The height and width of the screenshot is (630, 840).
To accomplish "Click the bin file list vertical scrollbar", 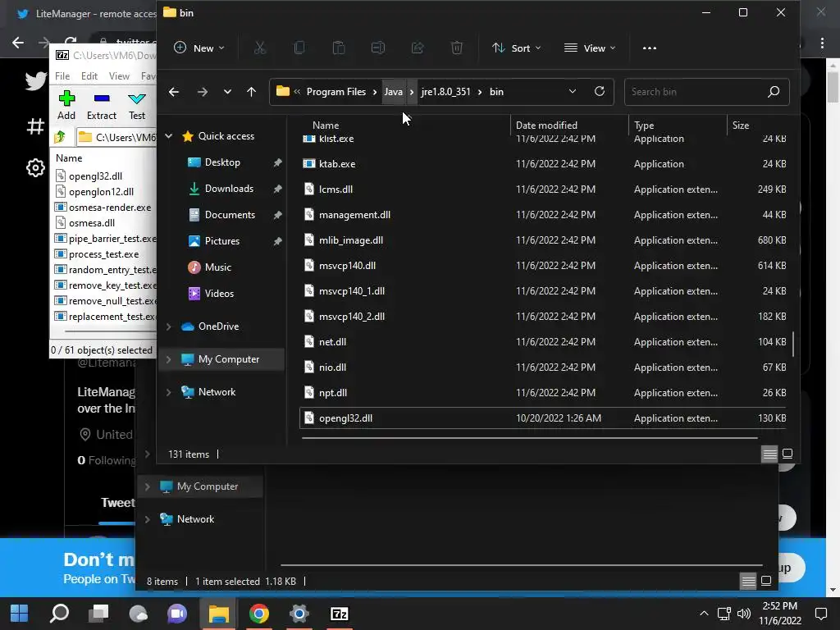I will (793, 343).
